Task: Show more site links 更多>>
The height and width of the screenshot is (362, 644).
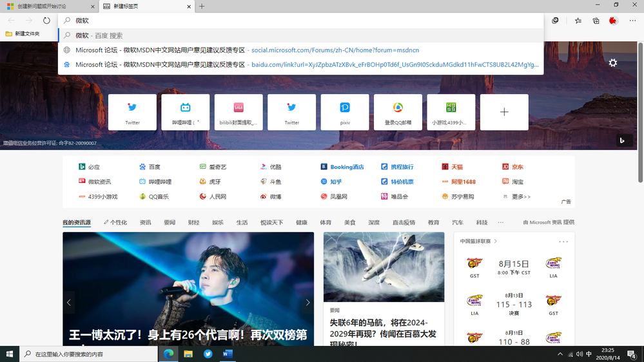Action: (x=521, y=196)
